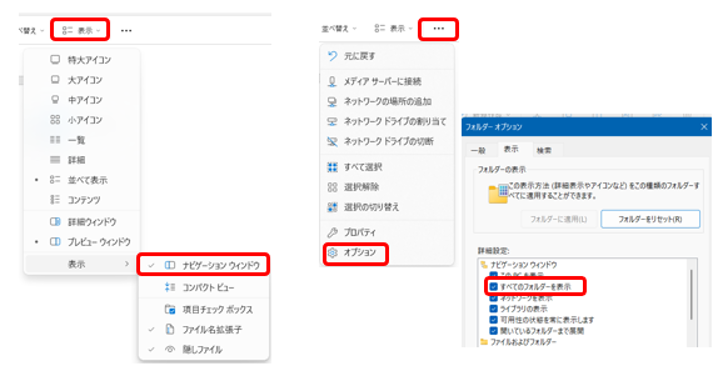Screen dimensions: 723x366
Task: Click the フォルダーに適用(L) button
Action: tap(559, 219)
